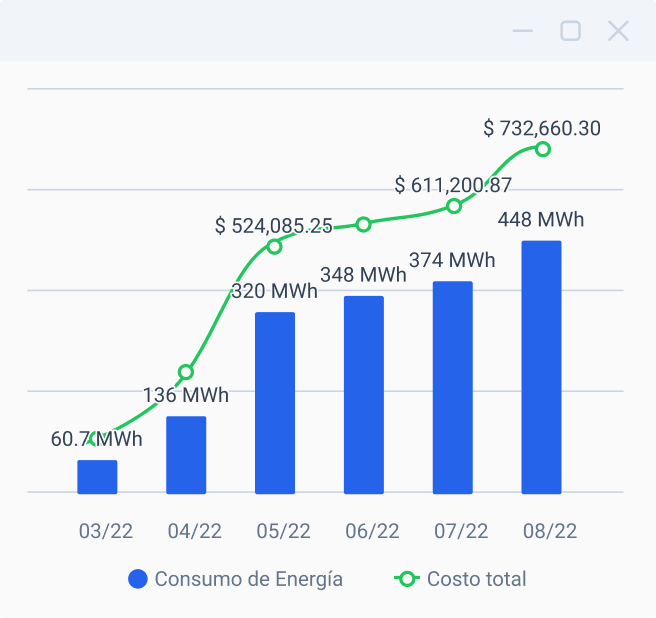Select the green marker at $ 524,085.25
This screenshot has width=656, height=618.
coord(275,246)
